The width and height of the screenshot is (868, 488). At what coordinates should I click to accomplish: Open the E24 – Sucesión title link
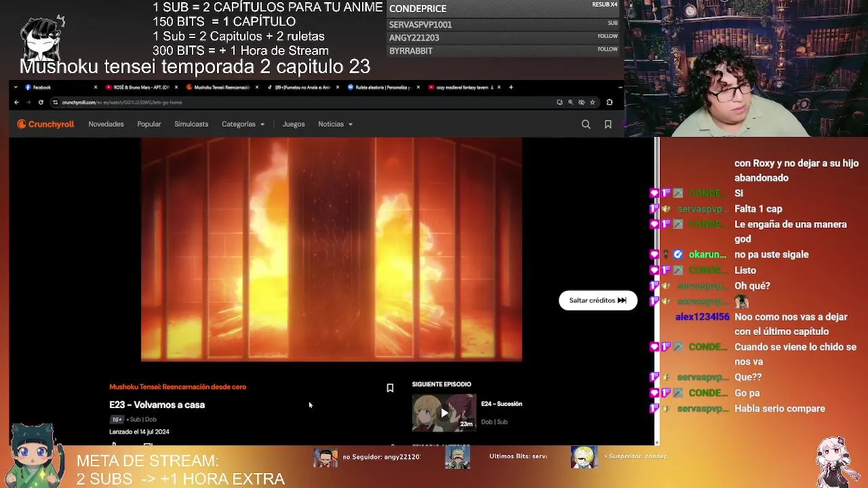pyautogui.click(x=502, y=404)
